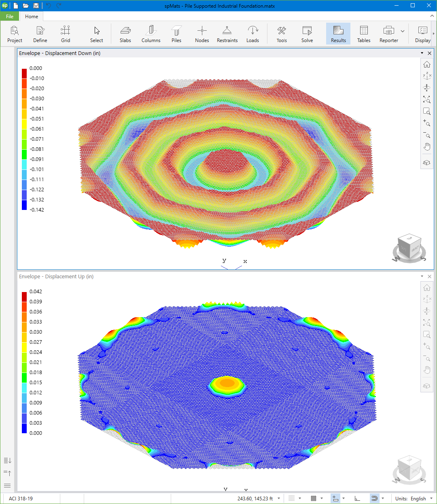Open the Loads tool
The height and width of the screenshot is (504, 437).
(253, 34)
